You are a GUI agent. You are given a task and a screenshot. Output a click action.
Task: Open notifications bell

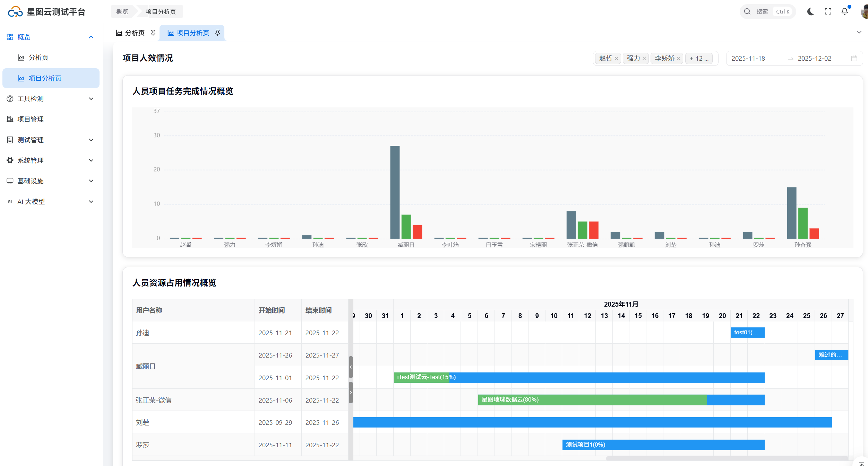(x=845, y=11)
